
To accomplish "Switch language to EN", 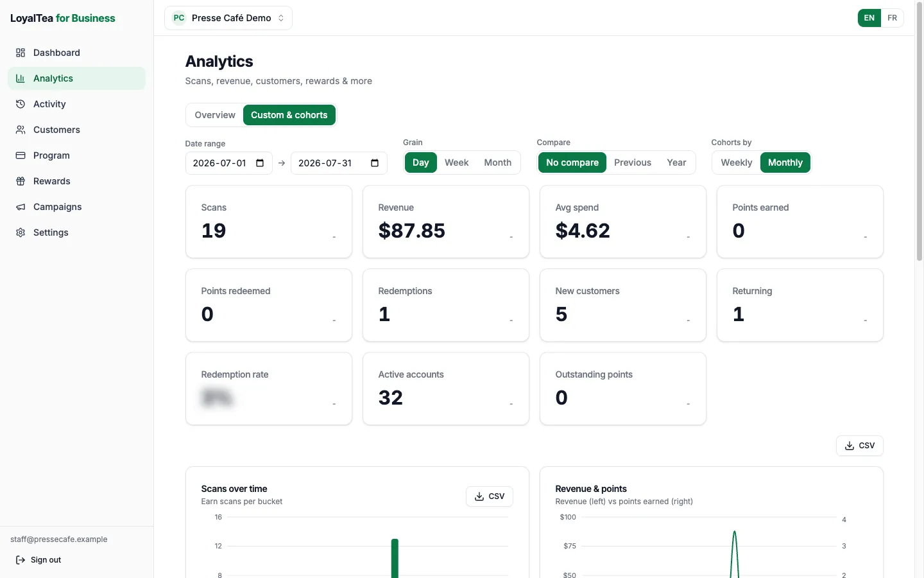I will [x=869, y=18].
